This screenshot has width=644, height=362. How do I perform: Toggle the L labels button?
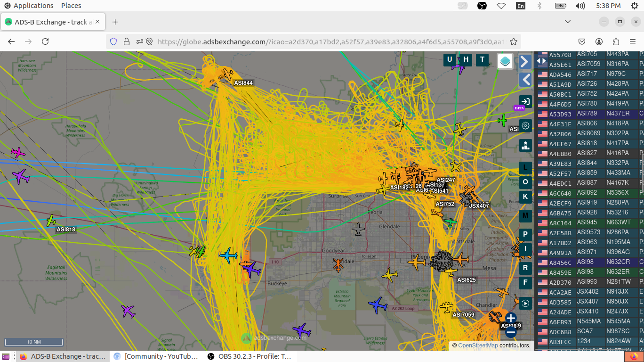coord(525,168)
